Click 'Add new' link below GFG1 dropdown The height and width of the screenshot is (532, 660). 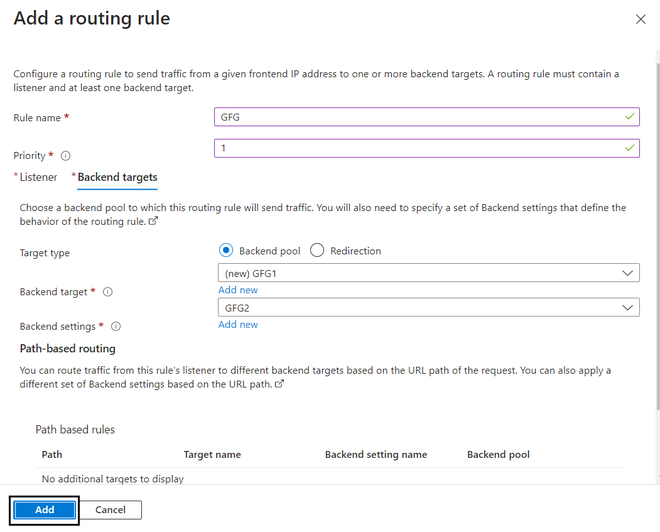[x=238, y=290]
